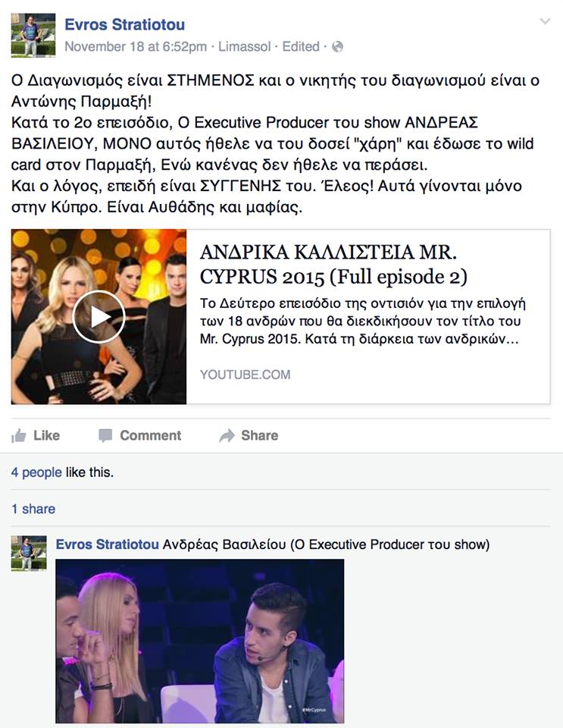Screen dimensions: 563x728
Task: Click the Like button text
Action: click(x=46, y=435)
